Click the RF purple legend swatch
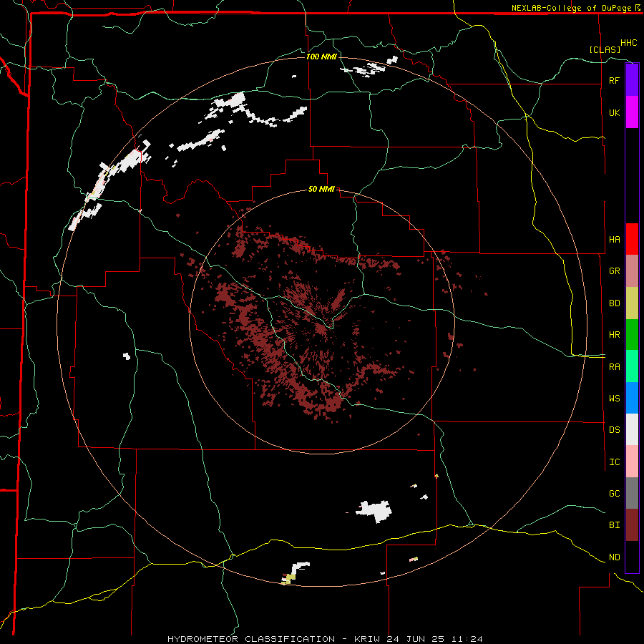Viewport: 644px width, 644px height. [632, 80]
